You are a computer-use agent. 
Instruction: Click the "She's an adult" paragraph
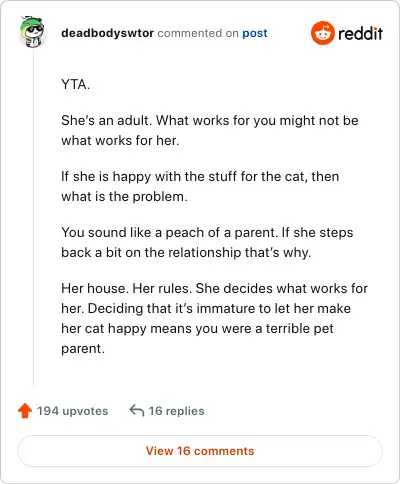point(210,130)
